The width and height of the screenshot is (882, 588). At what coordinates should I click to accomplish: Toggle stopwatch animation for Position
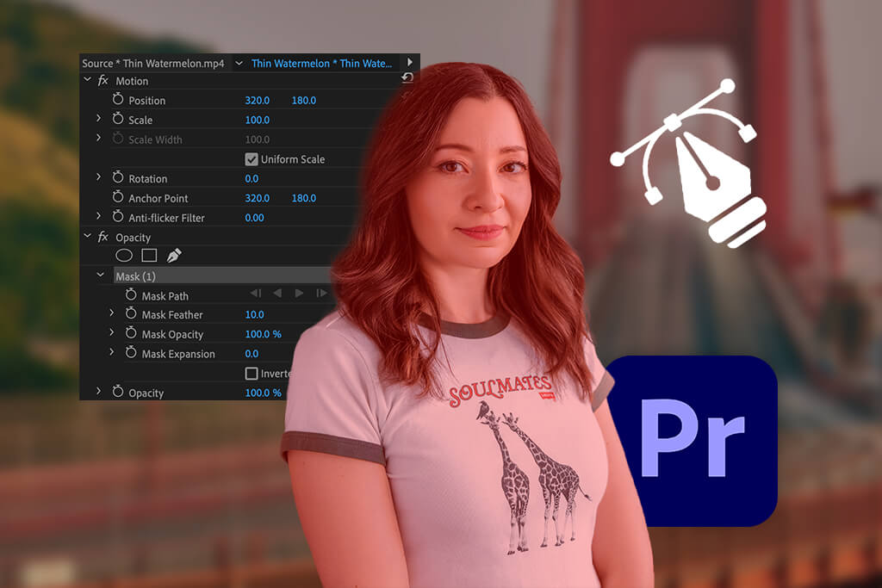(x=117, y=100)
